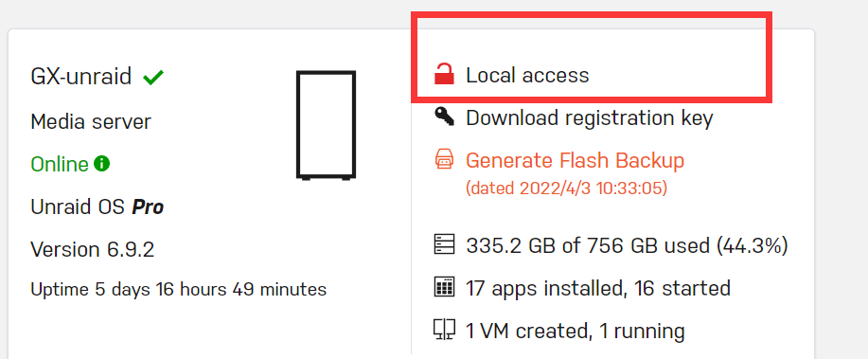Click the Unraid OS Pro label
The width and height of the screenshot is (868, 359).
coord(97,207)
